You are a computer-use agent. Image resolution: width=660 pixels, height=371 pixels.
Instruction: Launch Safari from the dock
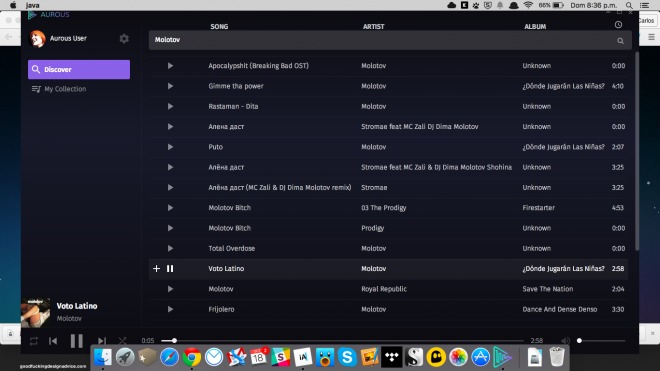point(169,358)
